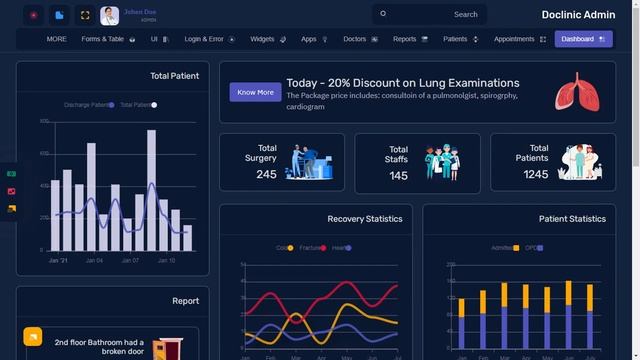The height and width of the screenshot is (360, 640).
Task: Click the Recovery Statistics title
Action: (364, 219)
